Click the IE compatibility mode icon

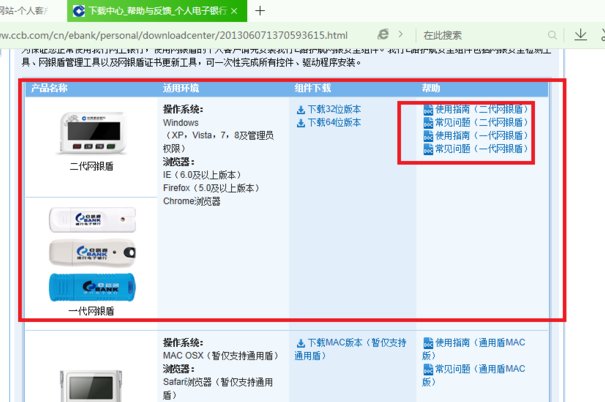383,34
